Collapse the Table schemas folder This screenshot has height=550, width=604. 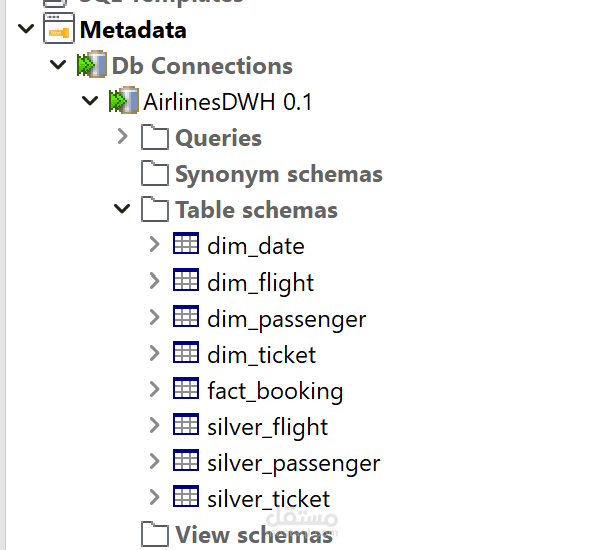click(x=122, y=210)
